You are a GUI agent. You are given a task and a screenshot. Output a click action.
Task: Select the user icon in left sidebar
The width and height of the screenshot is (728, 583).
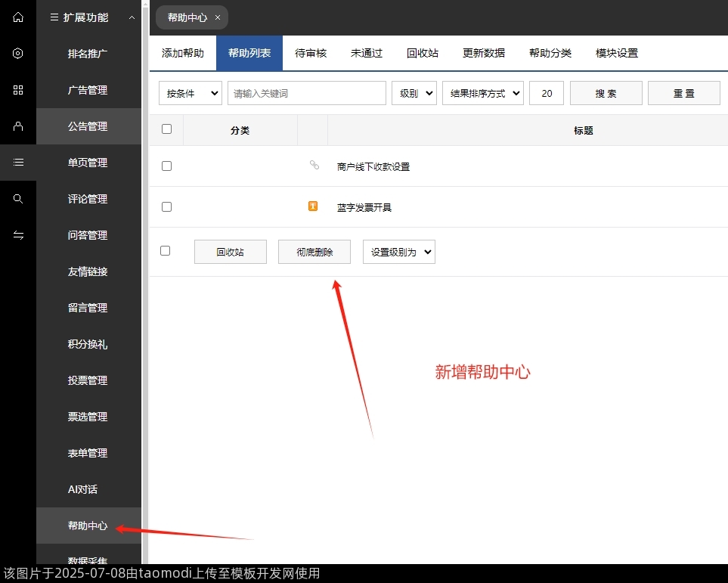coord(17,126)
